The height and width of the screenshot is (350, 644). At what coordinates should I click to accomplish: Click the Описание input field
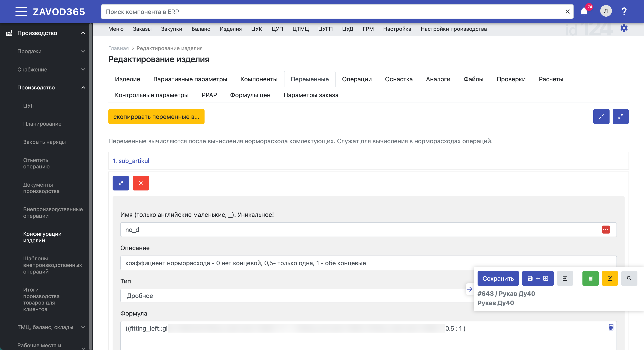click(x=292, y=263)
